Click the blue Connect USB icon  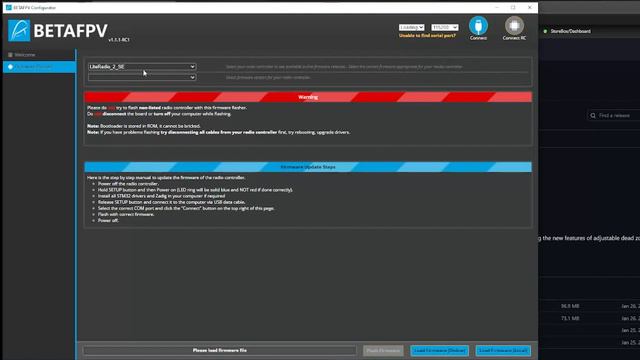(x=478, y=26)
